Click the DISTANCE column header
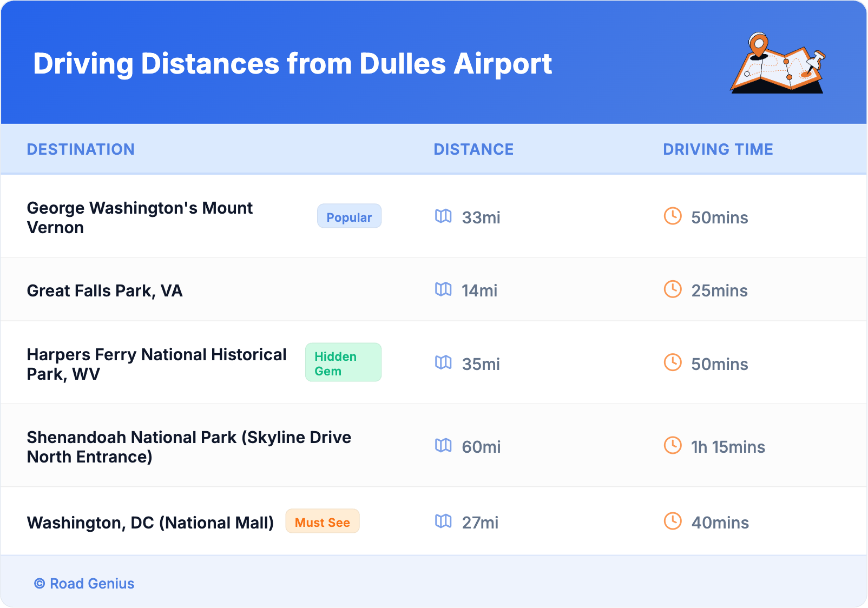 (x=474, y=149)
